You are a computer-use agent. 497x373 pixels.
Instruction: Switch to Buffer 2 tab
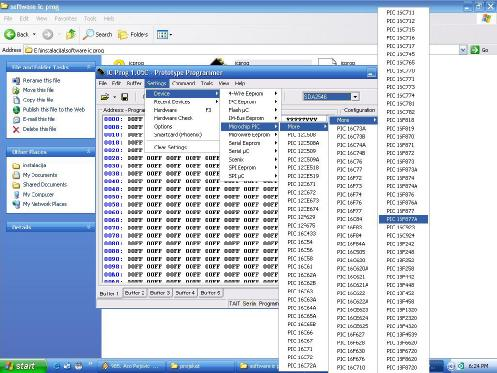pos(134,293)
